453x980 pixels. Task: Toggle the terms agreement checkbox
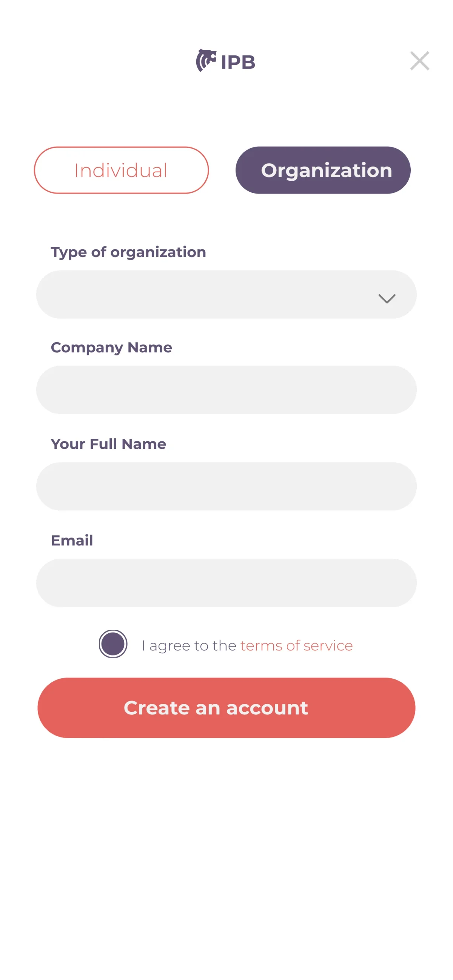[113, 644]
